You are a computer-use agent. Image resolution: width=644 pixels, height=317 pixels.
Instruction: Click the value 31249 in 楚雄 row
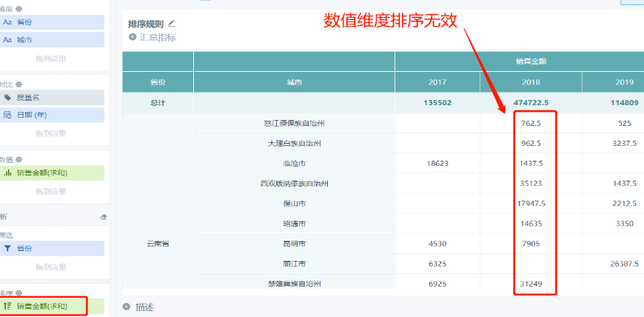click(531, 284)
